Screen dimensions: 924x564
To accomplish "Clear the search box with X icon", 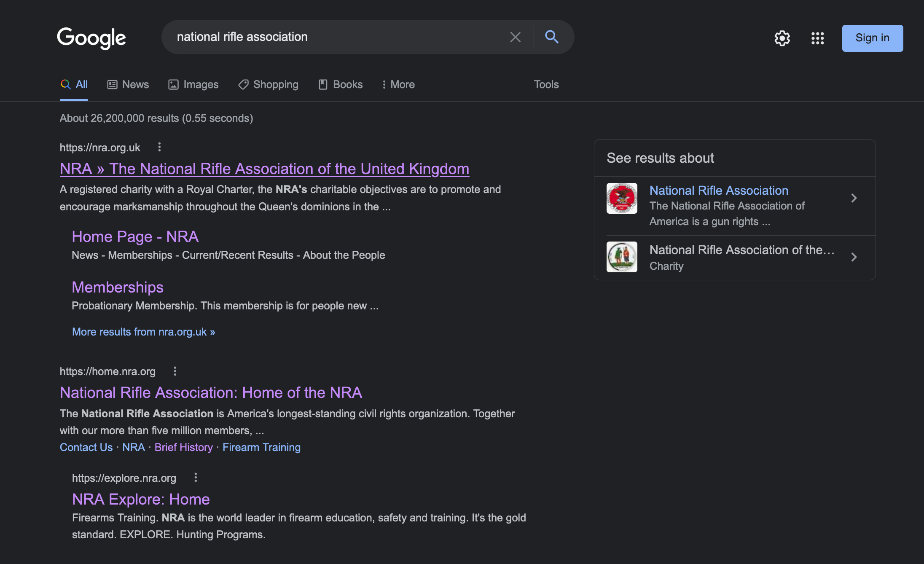I will 515,37.
